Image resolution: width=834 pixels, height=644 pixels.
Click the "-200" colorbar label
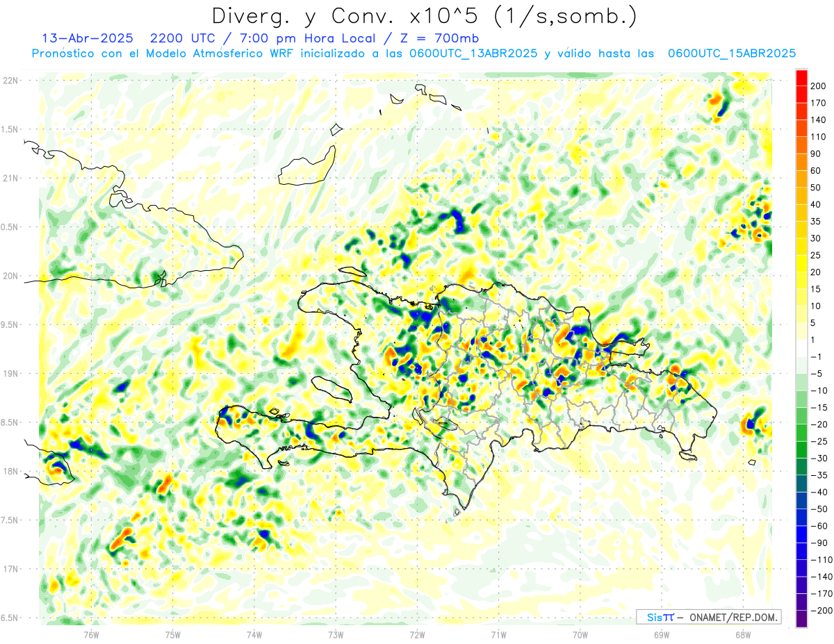tap(822, 610)
